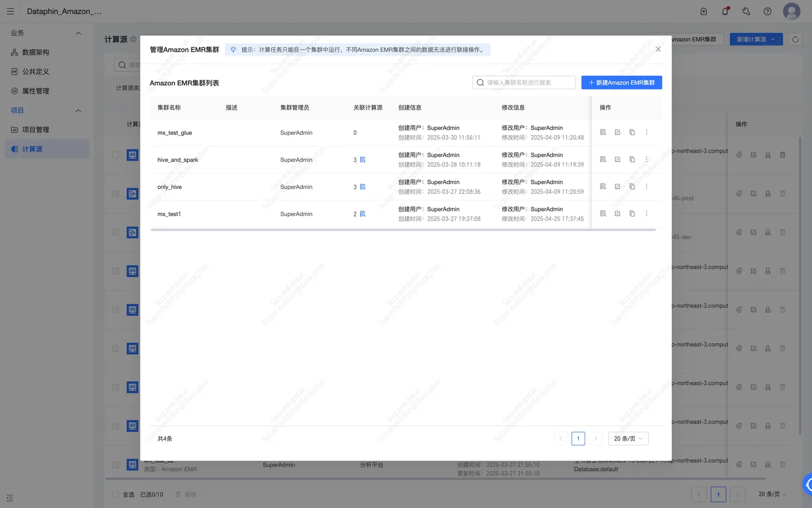Open 属性管理 in the sidebar
The width and height of the screenshot is (812, 508).
47,91
